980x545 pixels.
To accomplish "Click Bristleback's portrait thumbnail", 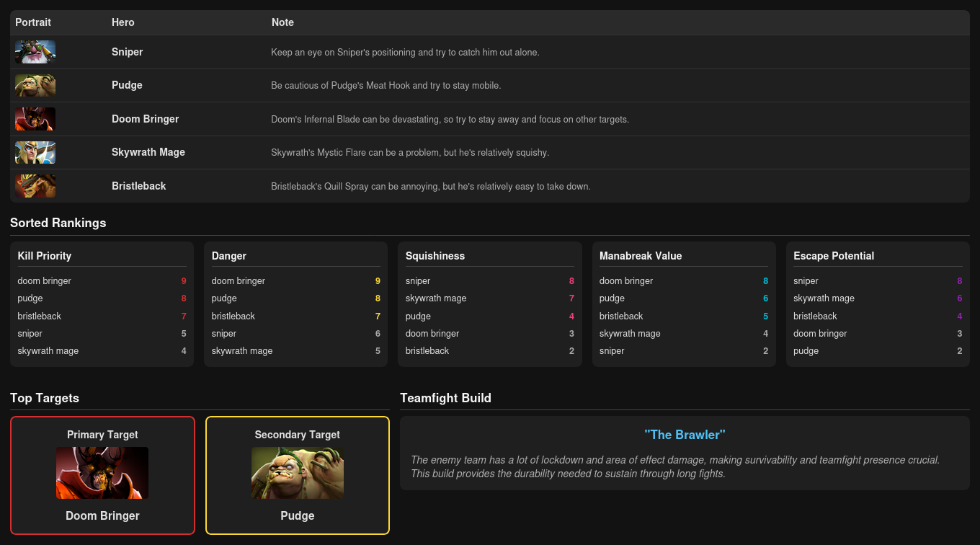I will [35, 186].
